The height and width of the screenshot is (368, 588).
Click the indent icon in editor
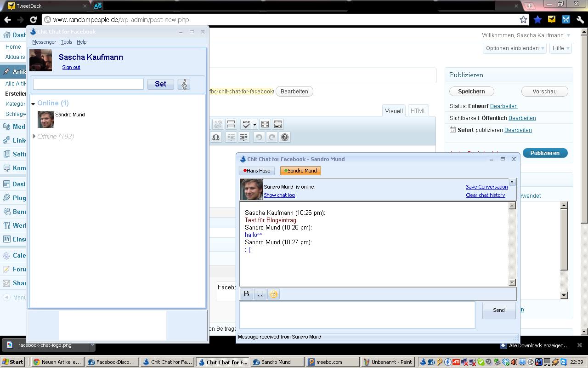coord(244,137)
